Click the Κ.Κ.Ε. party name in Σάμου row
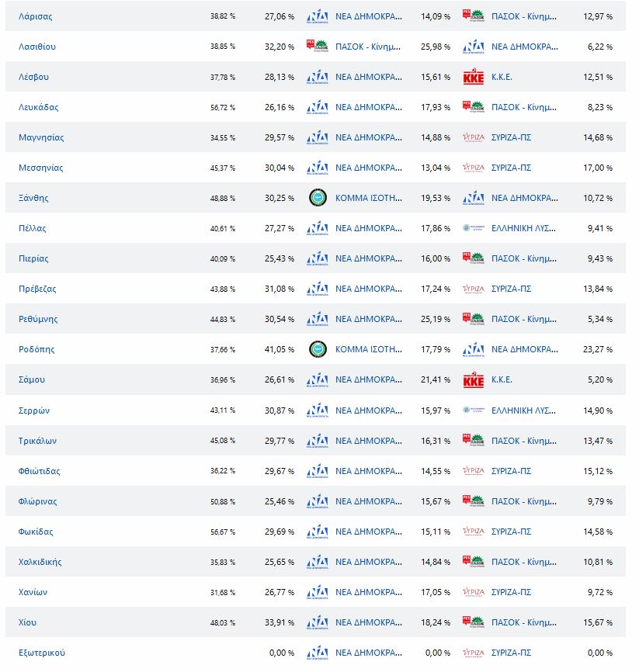Image resolution: width=639 pixels, height=672 pixels. (502, 380)
